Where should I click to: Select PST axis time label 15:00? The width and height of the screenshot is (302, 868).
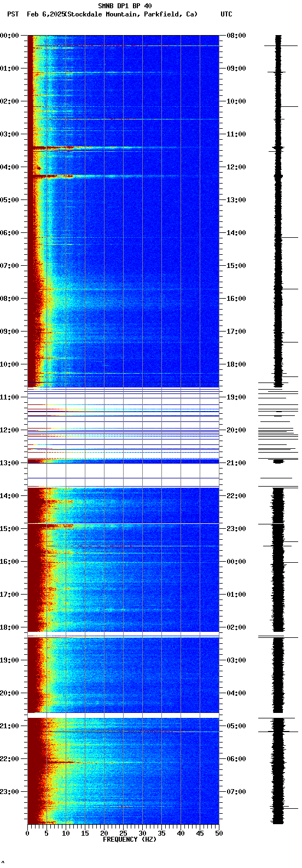pos(10,529)
